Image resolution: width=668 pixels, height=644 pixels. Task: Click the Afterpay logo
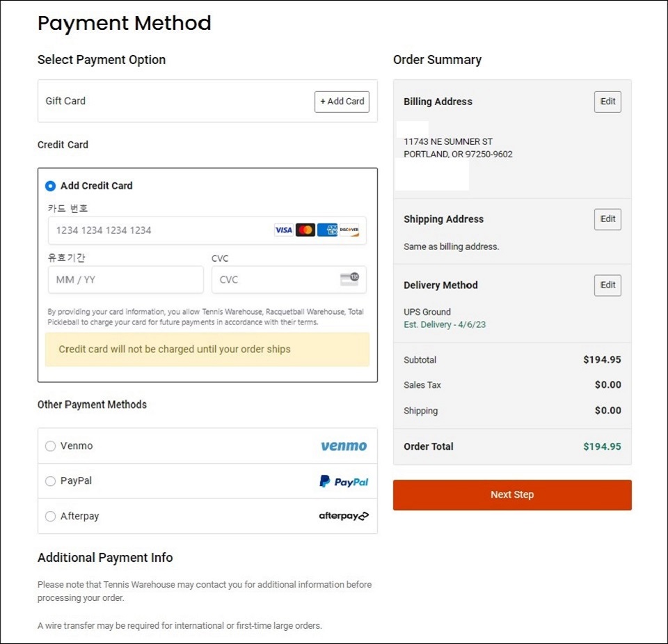coord(344,516)
